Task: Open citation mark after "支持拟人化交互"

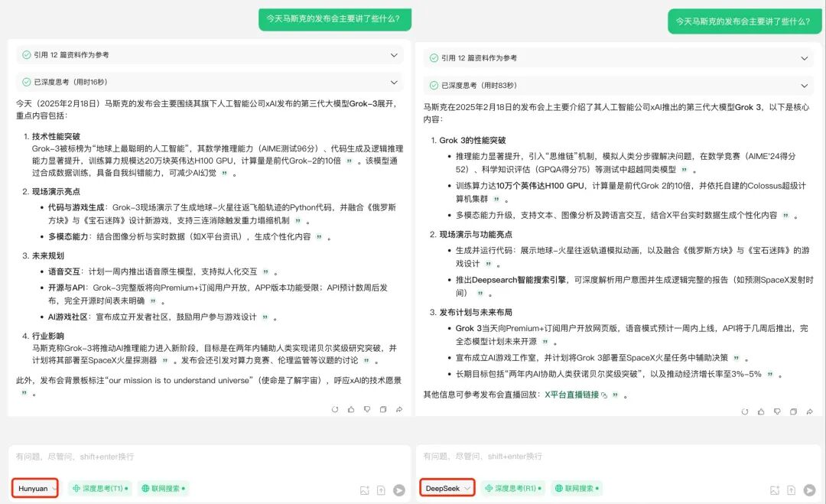Action: 265,272
